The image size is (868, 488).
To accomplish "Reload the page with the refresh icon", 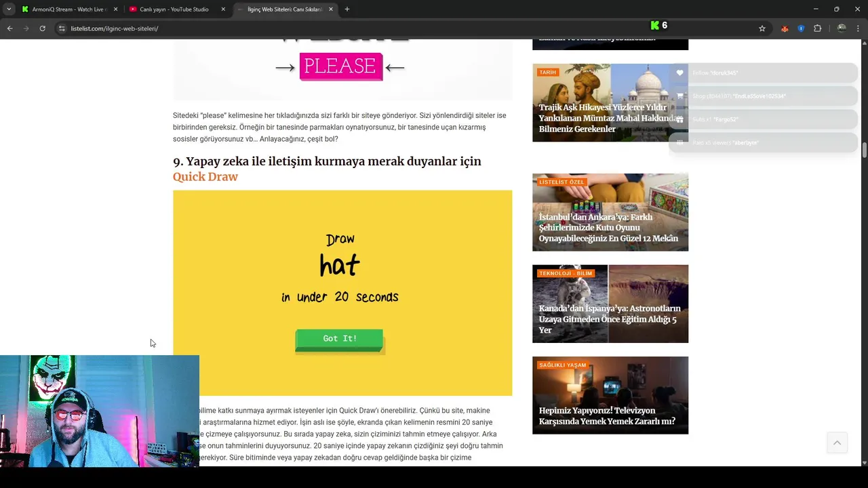I will click(42, 28).
